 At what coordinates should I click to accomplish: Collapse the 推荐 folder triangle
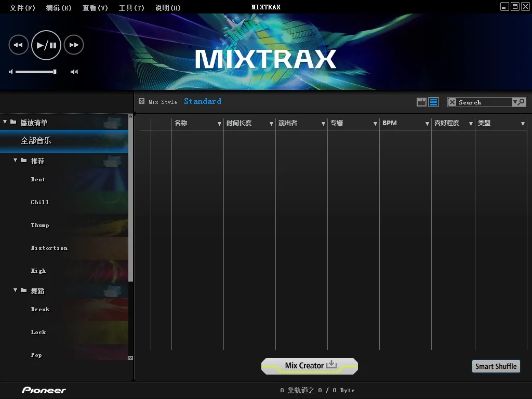[15, 160]
